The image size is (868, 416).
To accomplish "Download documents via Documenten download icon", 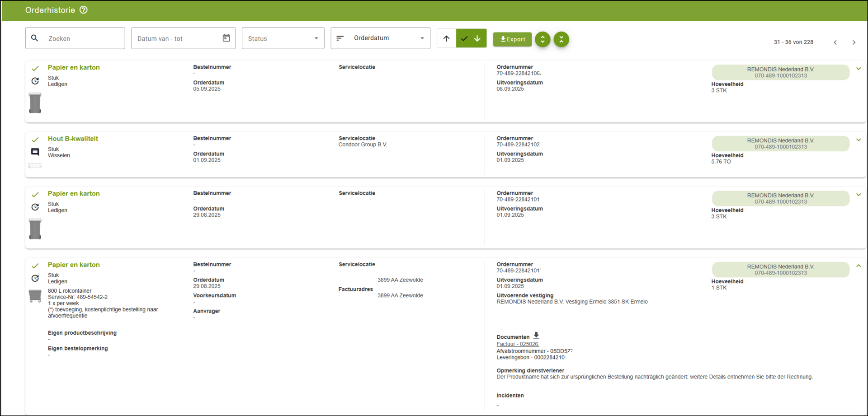I will point(536,336).
